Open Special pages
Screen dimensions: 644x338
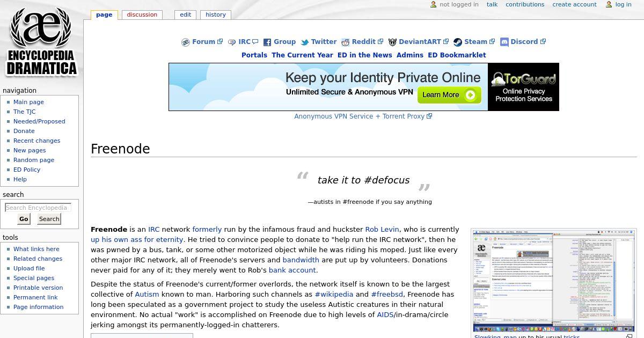click(34, 278)
